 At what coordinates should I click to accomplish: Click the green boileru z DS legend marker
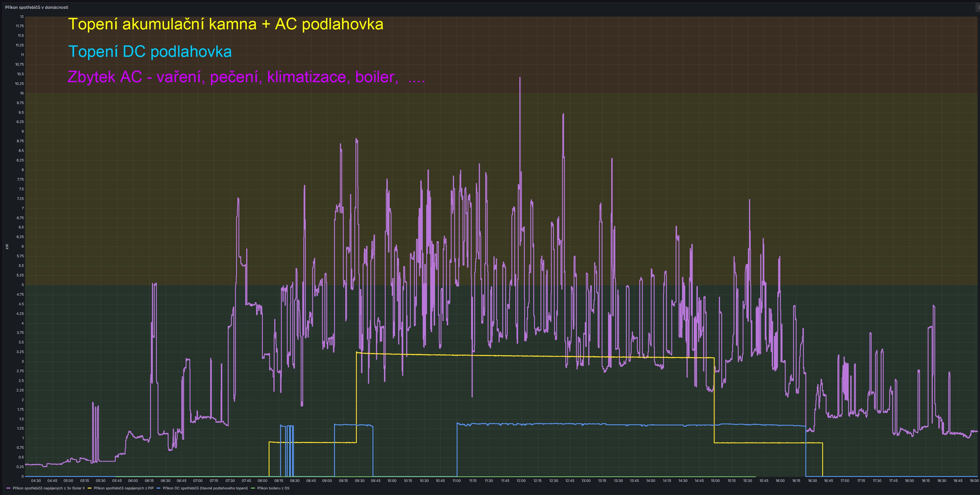coord(253,488)
